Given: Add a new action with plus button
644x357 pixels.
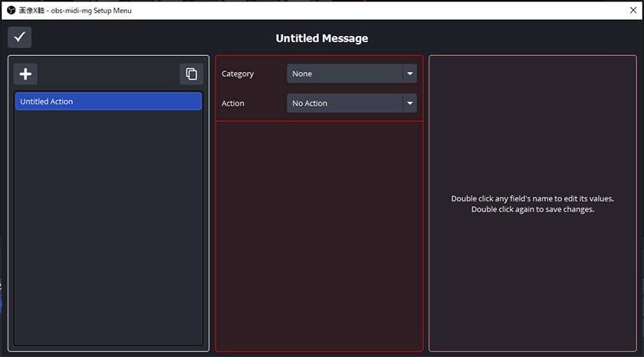Looking at the screenshot, I should [x=25, y=74].
